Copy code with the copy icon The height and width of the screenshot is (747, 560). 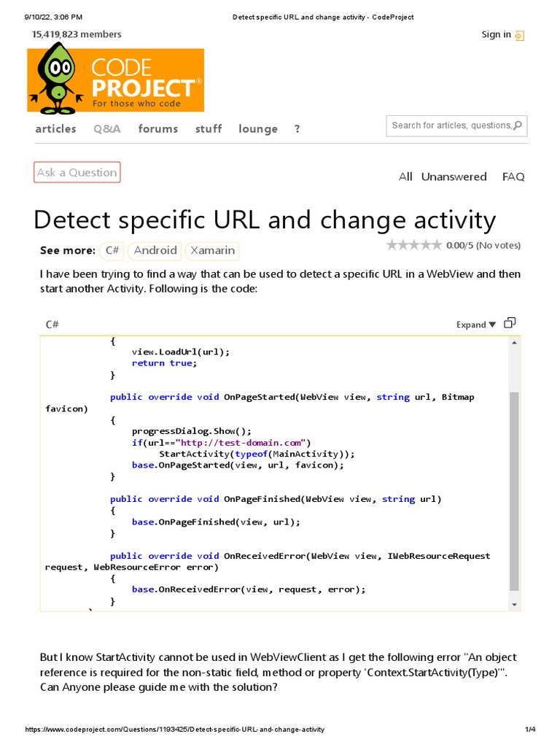510,323
